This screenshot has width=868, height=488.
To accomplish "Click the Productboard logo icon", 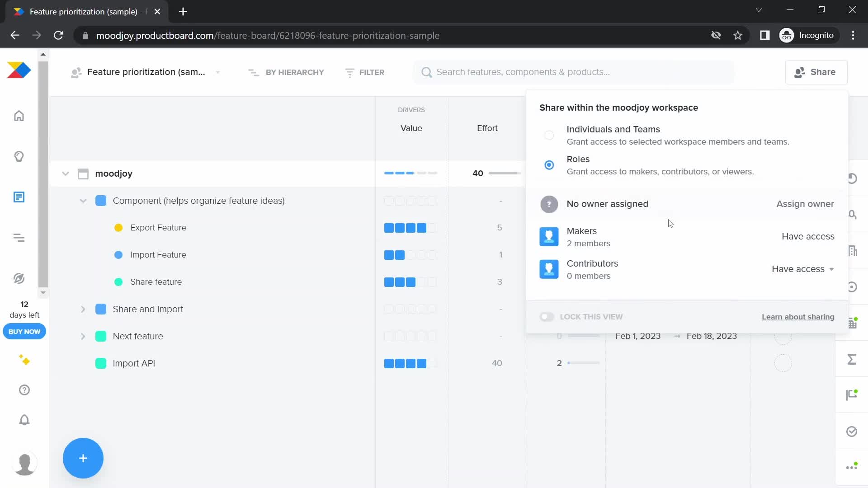I will [19, 70].
